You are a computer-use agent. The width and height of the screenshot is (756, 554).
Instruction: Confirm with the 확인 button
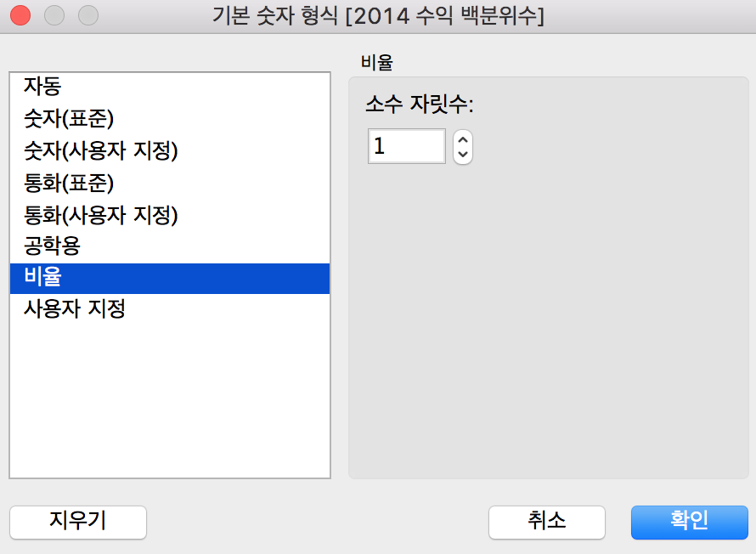click(690, 523)
